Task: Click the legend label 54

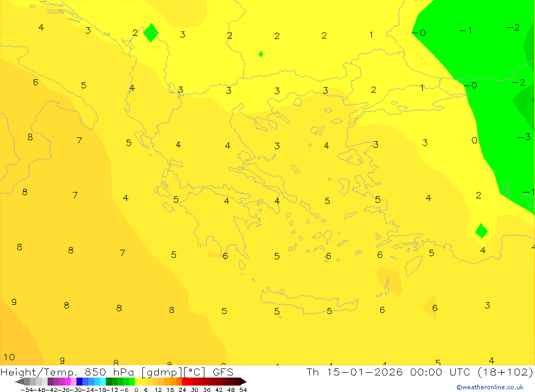Action: [243, 390]
